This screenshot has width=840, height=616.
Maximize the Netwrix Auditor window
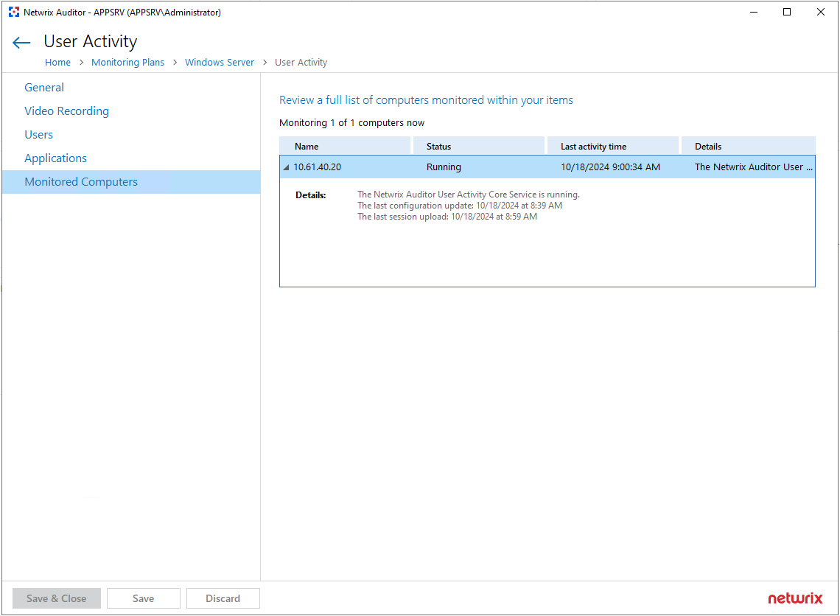click(x=787, y=13)
